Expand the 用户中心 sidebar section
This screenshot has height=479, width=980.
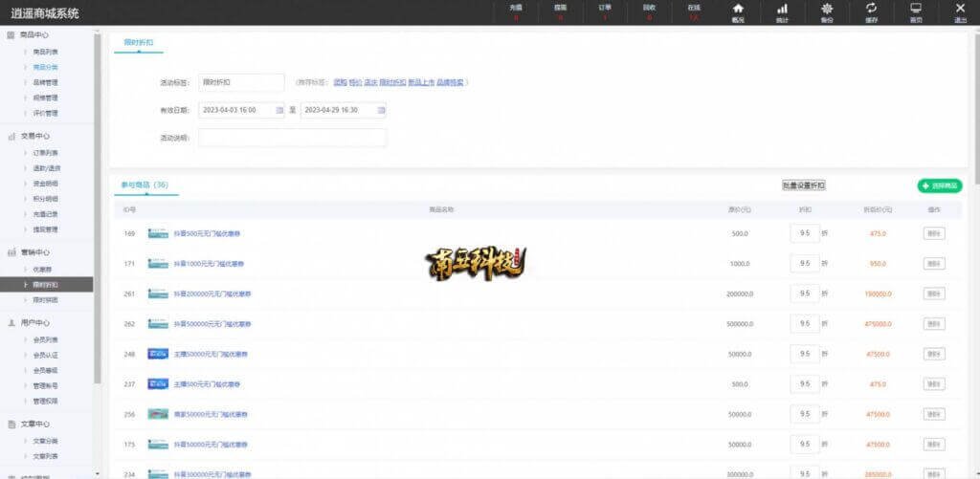[35, 323]
